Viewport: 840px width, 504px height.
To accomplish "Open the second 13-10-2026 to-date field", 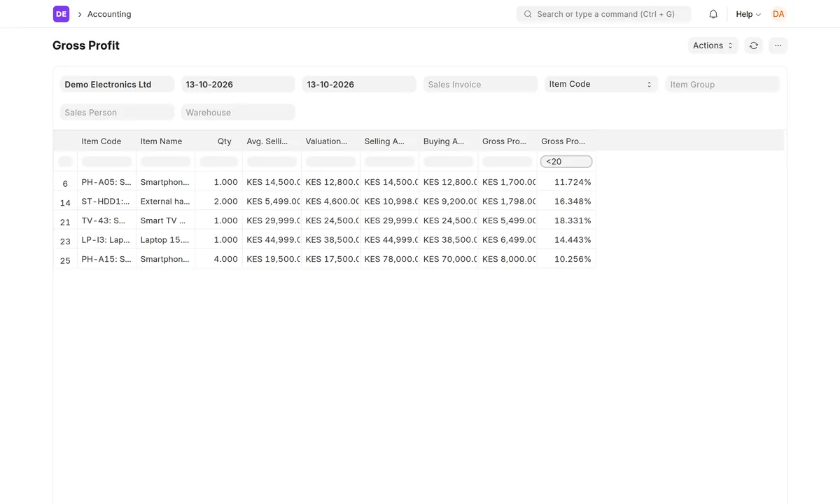I will pyautogui.click(x=359, y=84).
